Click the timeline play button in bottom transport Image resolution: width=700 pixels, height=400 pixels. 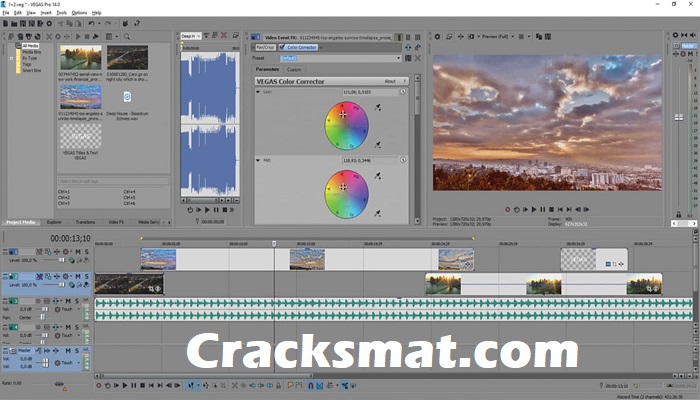pos(125,386)
